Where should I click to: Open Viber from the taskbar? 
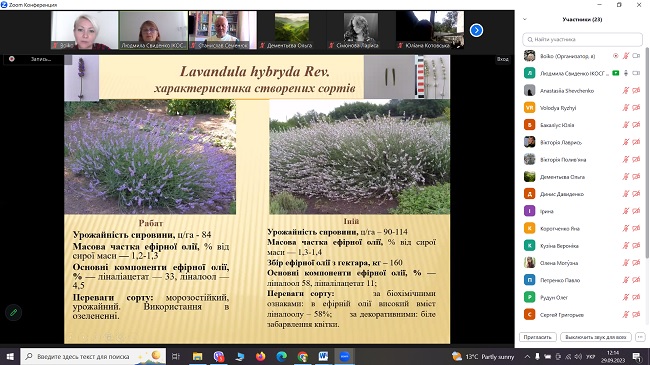218,356
